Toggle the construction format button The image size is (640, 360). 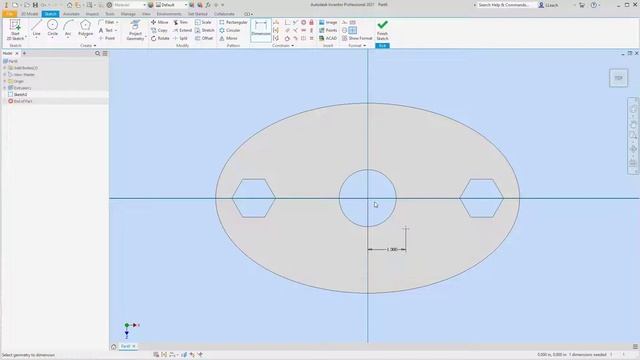(x=344, y=22)
